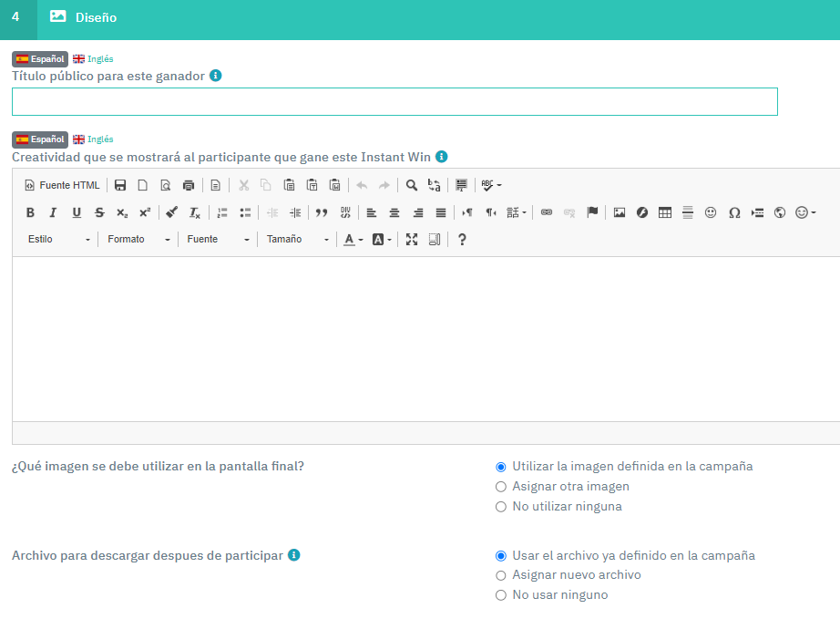Apply superscript formatting
The height and width of the screenshot is (629, 840).
[x=145, y=213]
